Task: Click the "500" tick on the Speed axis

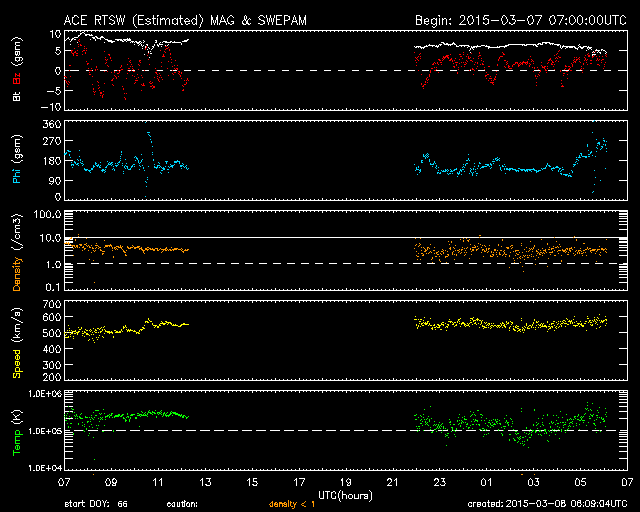Action: pyautogui.click(x=52, y=333)
